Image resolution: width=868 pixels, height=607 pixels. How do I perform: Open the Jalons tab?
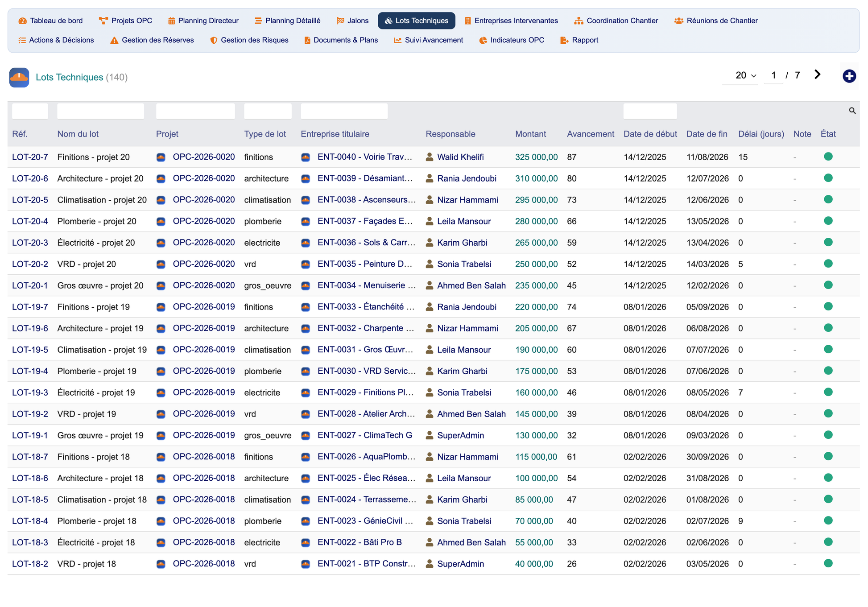tap(352, 21)
